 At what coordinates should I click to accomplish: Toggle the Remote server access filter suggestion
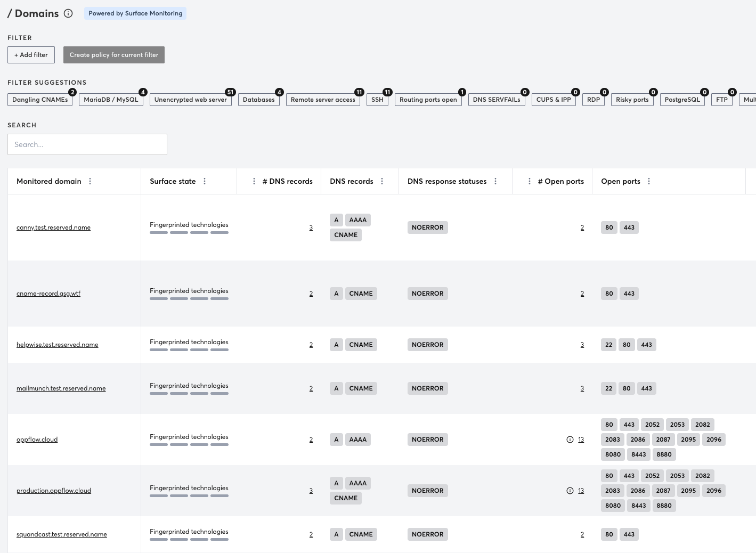(323, 100)
